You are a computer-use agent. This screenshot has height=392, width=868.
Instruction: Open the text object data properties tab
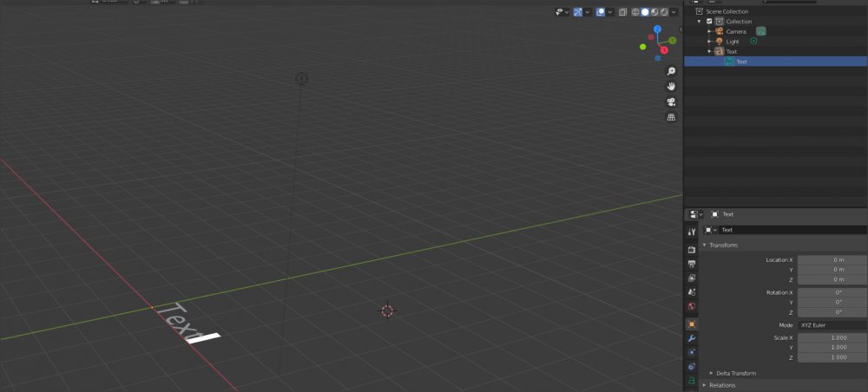click(691, 381)
